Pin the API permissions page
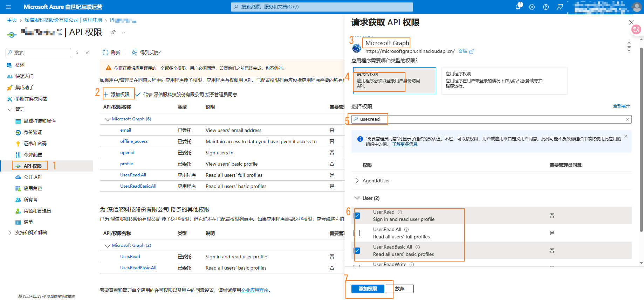 click(113, 32)
